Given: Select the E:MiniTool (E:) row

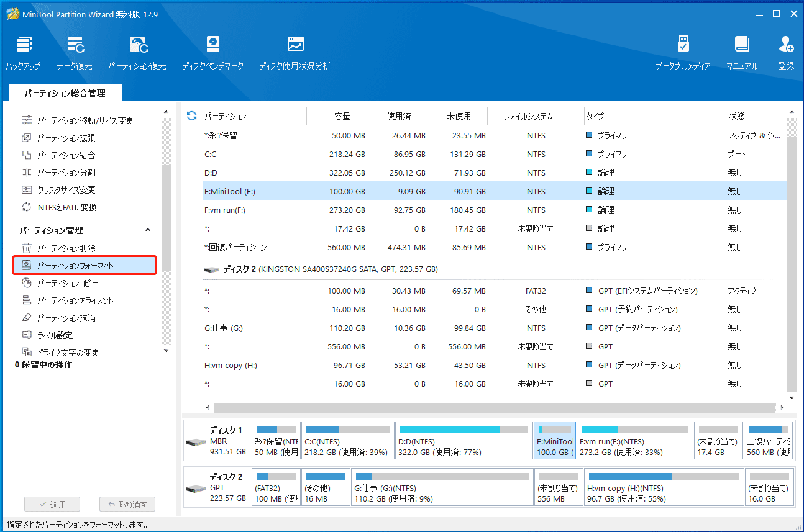Looking at the screenshot, I should click(x=494, y=191).
